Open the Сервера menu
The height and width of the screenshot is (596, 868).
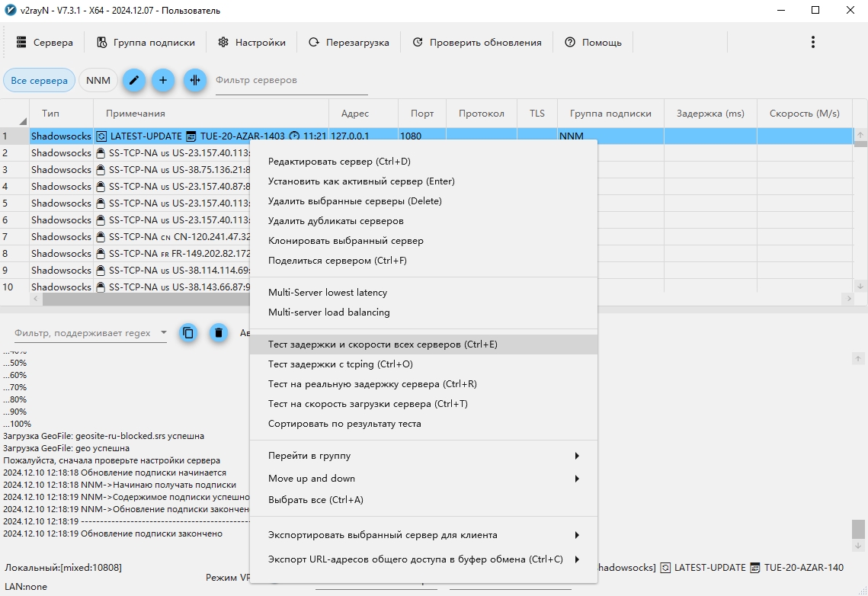click(45, 42)
